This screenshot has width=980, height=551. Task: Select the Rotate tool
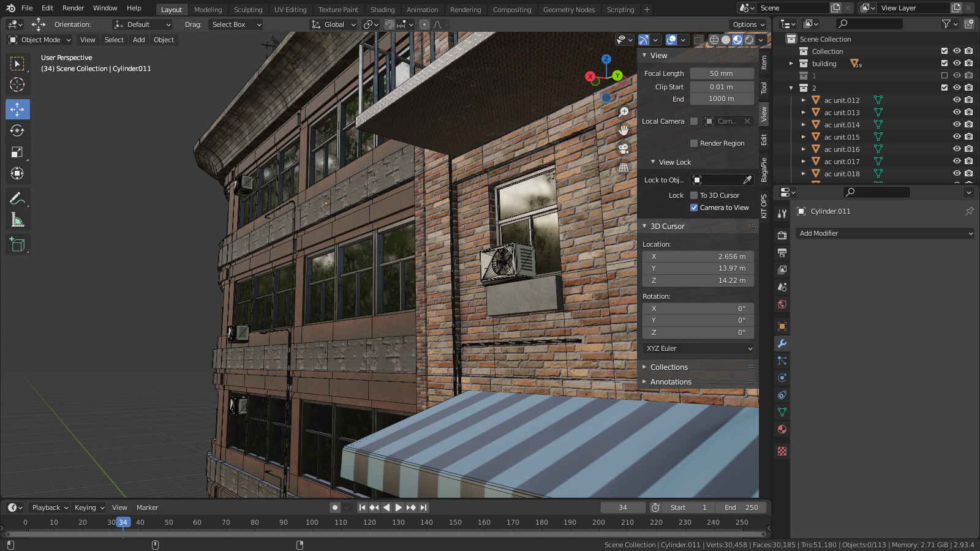(x=17, y=130)
